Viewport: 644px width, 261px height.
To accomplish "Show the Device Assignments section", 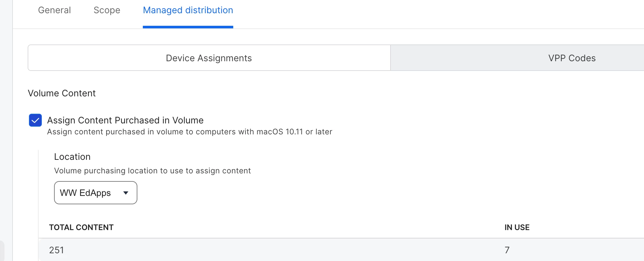I will pos(209,58).
